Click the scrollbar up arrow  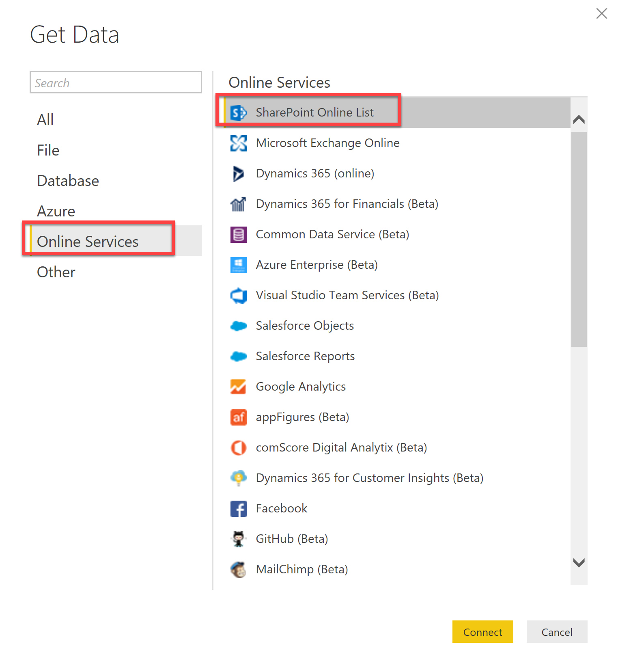tap(579, 119)
